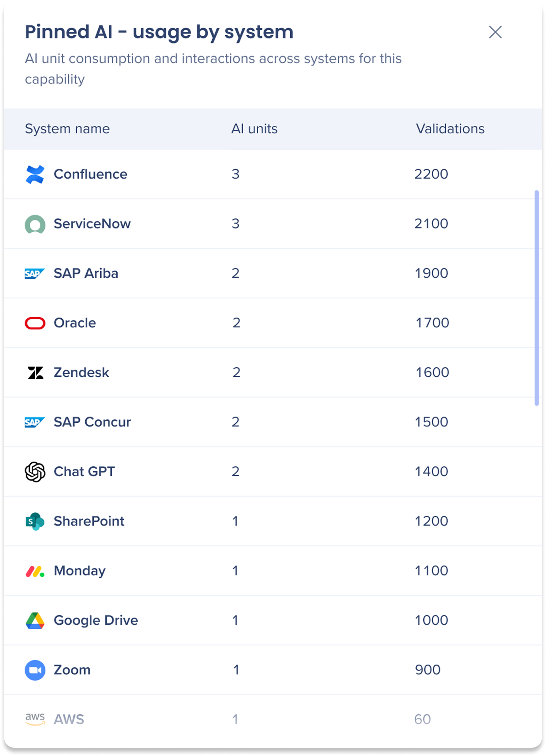Click the AI units value for Chat GPT
Screen dimensions: 546x756
click(x=236, y=471)
